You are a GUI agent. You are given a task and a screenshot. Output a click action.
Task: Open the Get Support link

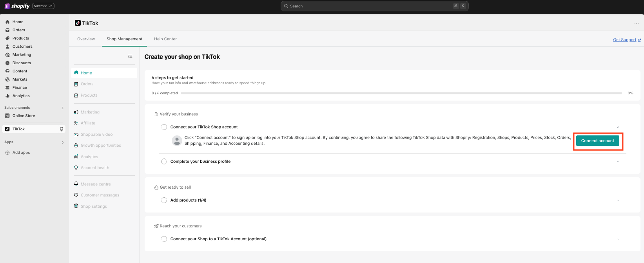click(x=627, y=40)
